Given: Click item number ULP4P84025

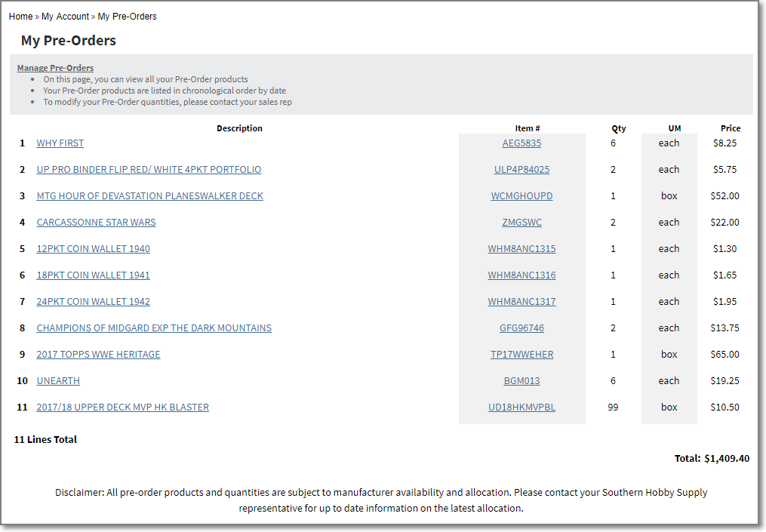Looking at the screenshot, I should [521, 170].
